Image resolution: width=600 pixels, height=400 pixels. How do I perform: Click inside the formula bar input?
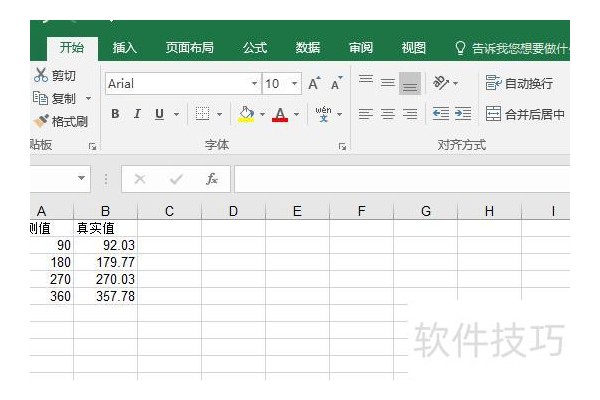pyautogui.click(x=402, y=179)
